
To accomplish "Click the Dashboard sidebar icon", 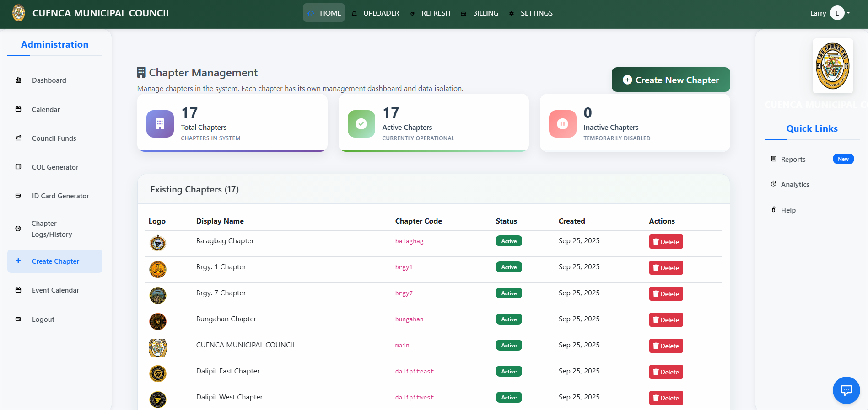I will coord(18,80).
